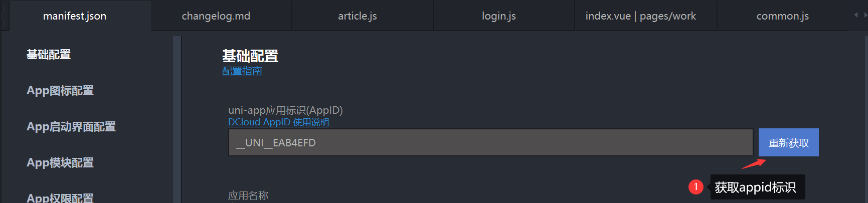Screen dimensions: 868x203
Task: Click the 获取appid标识 annotation label
Action: 756,187
